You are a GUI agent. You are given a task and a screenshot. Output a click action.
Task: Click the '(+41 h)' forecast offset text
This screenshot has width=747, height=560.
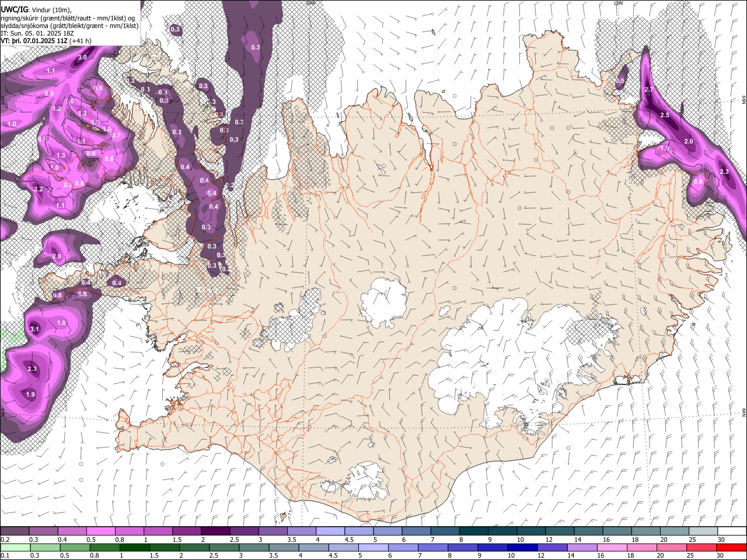[x=80, y=41]
